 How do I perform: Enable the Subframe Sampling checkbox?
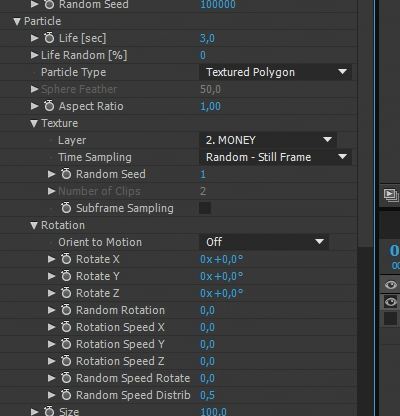tap(205, 208)
